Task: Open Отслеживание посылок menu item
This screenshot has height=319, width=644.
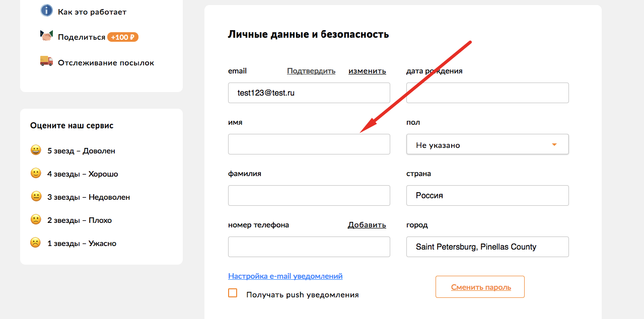Action: pyautogui.click(x=106, y=63)
